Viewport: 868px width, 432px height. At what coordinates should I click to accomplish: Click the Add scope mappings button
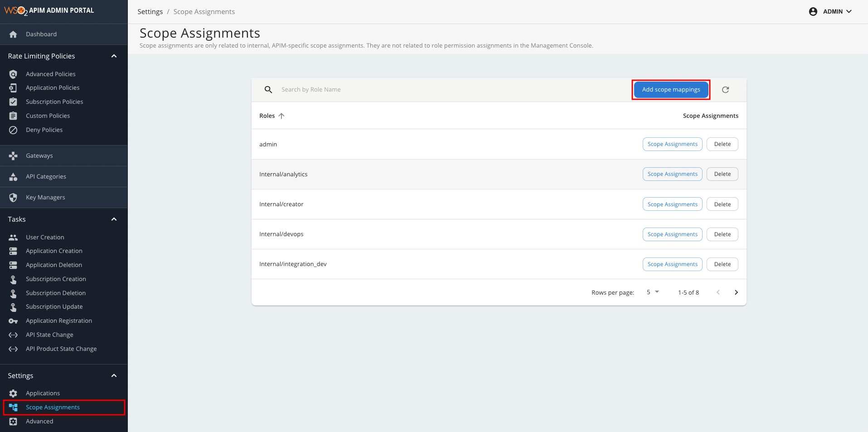(x=671, y=89)
